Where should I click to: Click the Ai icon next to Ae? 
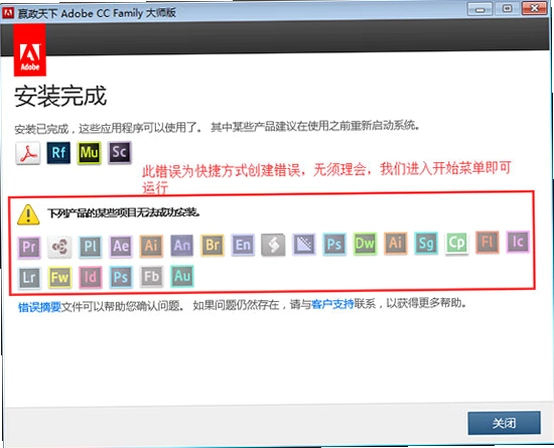coord(151,246)
